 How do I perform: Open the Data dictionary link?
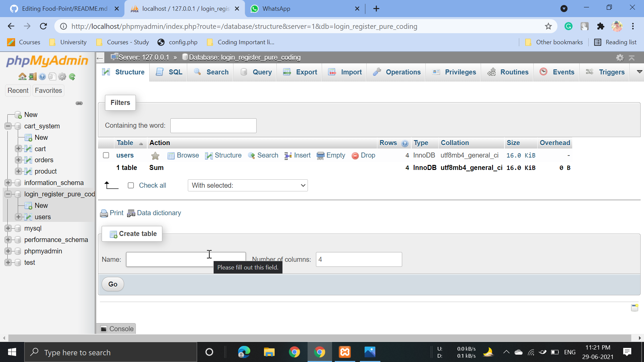coord(159,213)
